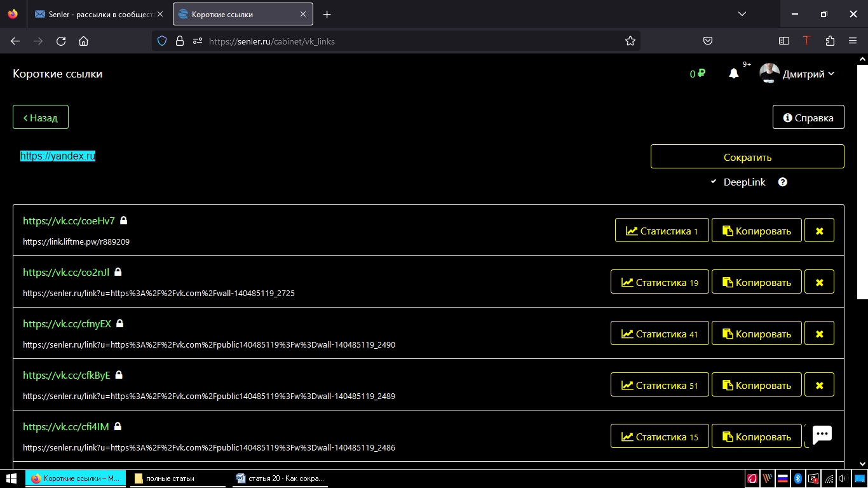Copy the vk.cc/cfnyEX link
868x488 pixels.
(757, 334)
